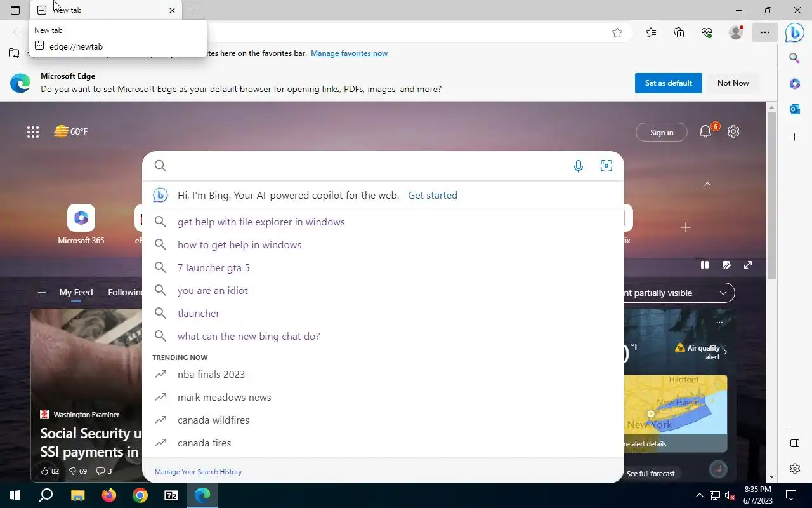Open the tab actions menu icon
812x508 pixels.
pos(15,10)
